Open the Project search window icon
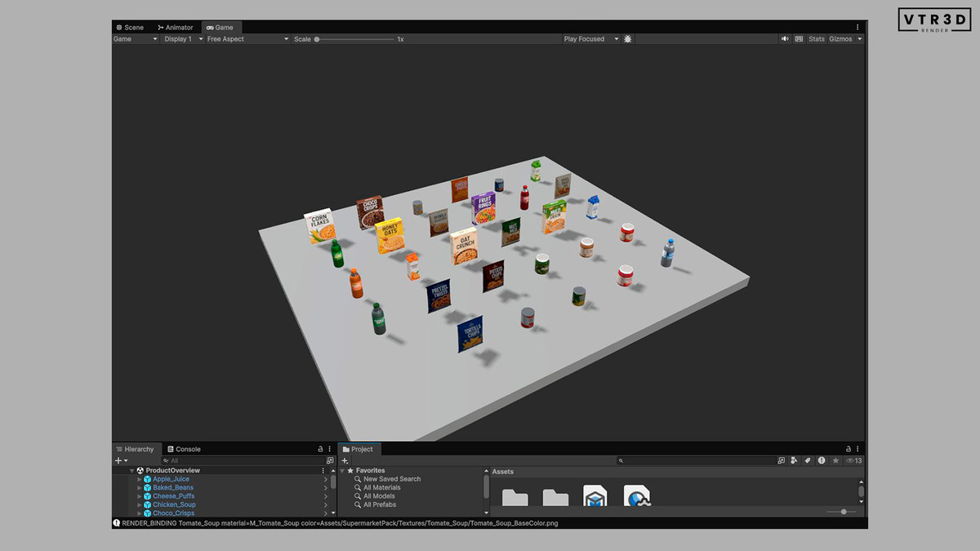Viewport: 980px width, 551px height. [x=782, y=460]
